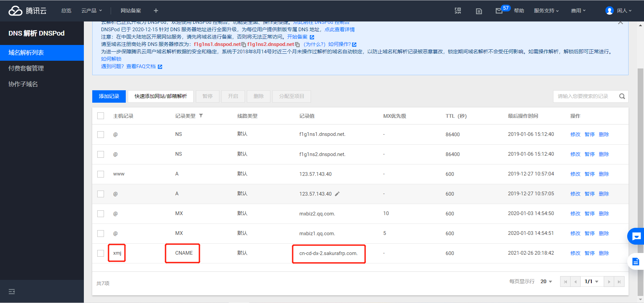Click the Tencent Cloud logo
Screen dimensions: 644x303
28,11
